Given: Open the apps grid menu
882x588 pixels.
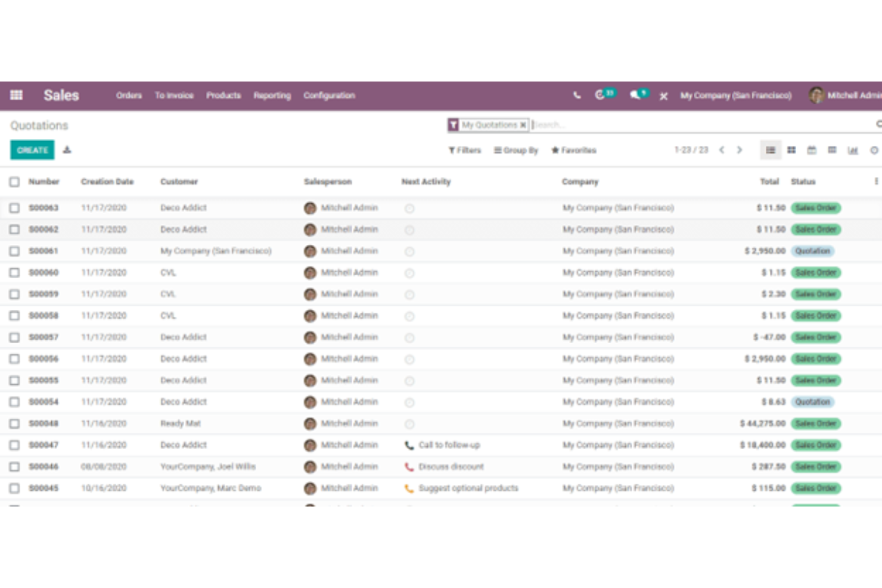Looking at the screenshot, I should (16, 95).
